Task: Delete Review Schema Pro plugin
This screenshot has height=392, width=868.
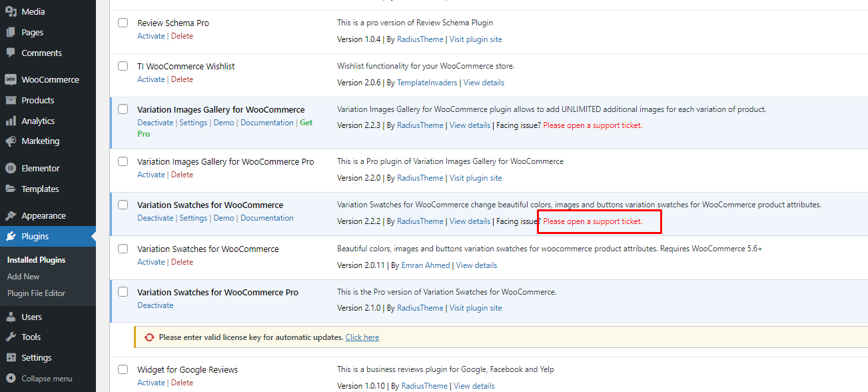Action: [182, 36]
